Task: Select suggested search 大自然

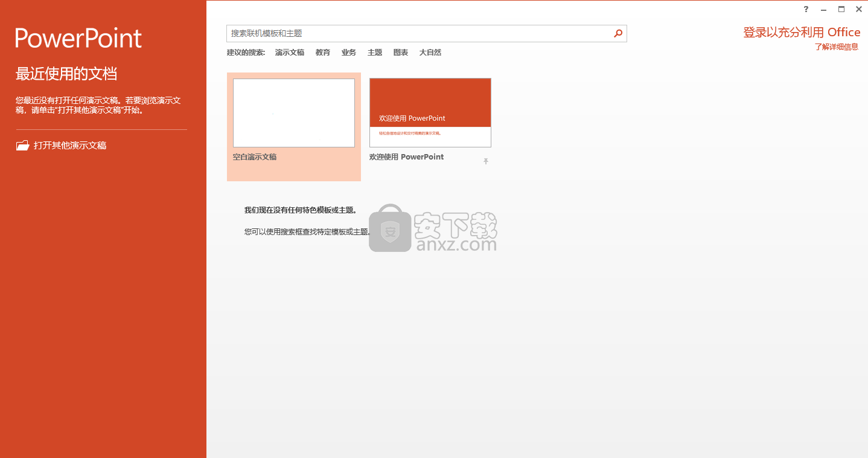Action: (430, 53)
